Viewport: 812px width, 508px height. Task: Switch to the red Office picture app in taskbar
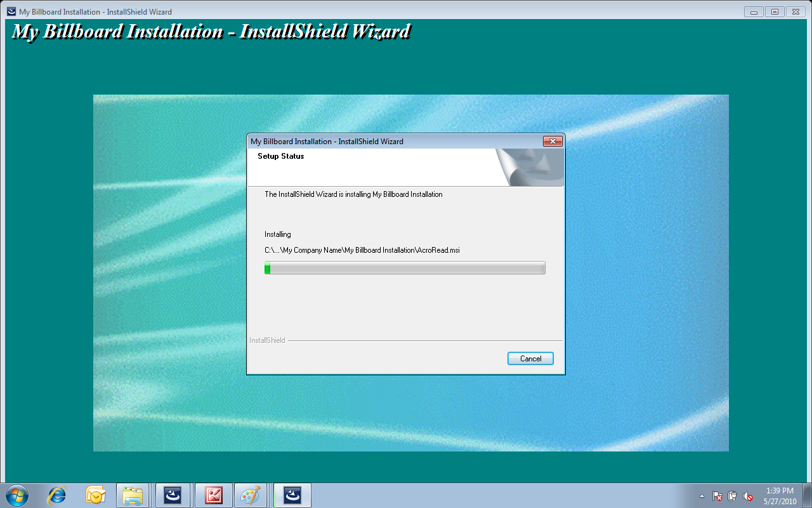point(213,495)
